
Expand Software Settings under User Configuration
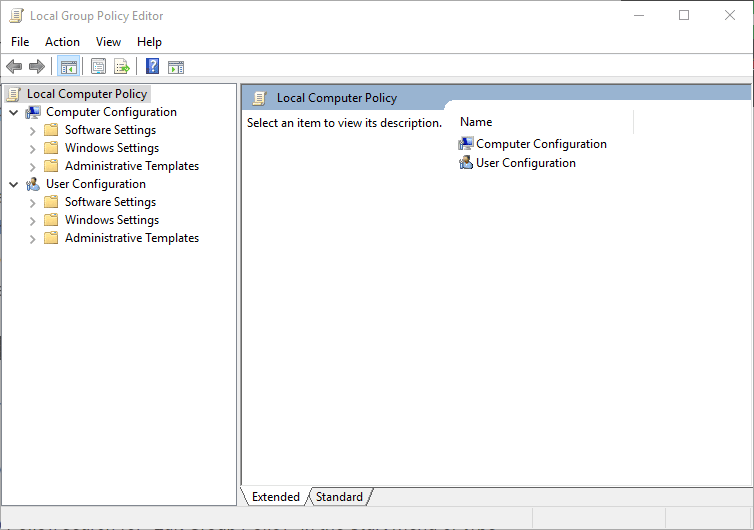pyautogui.click(x=32, y=203)
